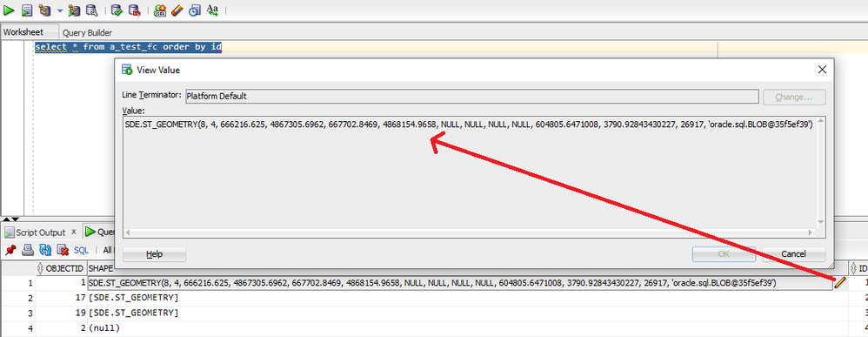Click the To Upper/Lower case Aa icon

[x=212, y=10]
